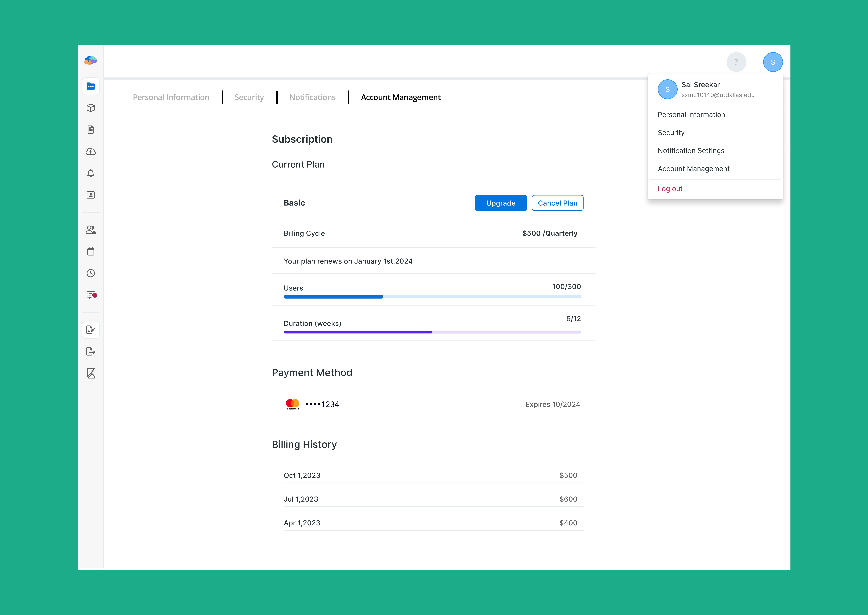Click the Upgrade button
Image resolution: width=868 pixels, height=615 pixels.
coord(500,203)
